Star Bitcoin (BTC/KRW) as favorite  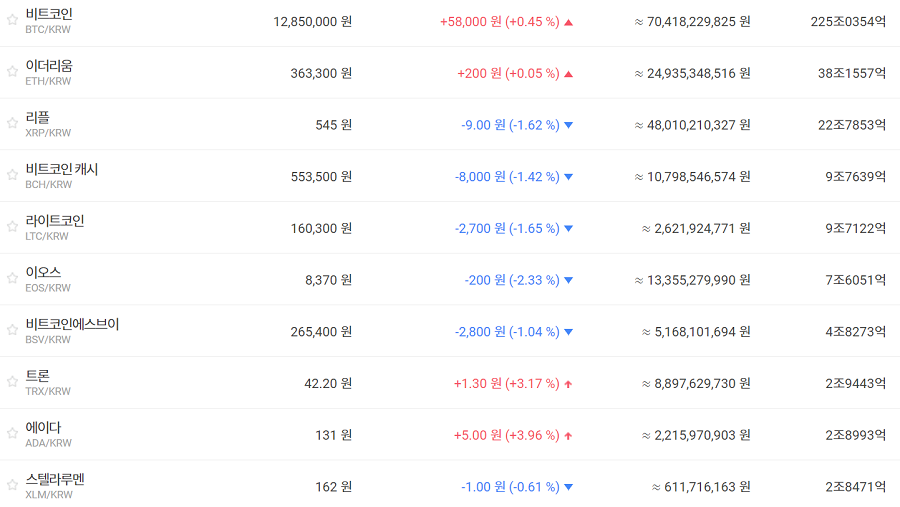(x=12, y=21)
